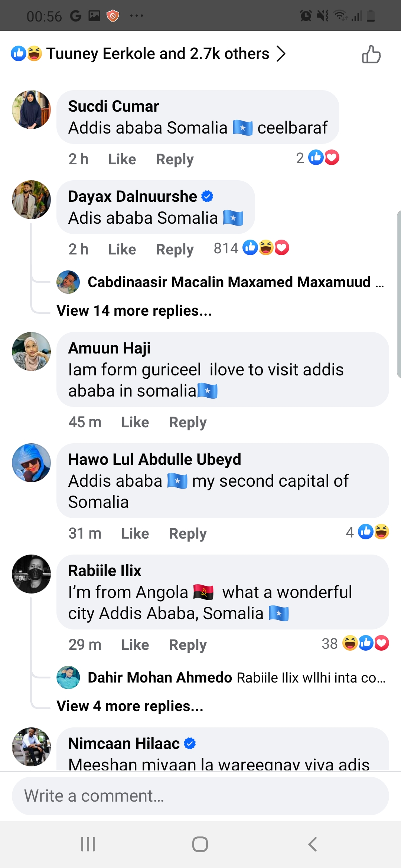Open the recent apps navigation icon

coord(88,844)
